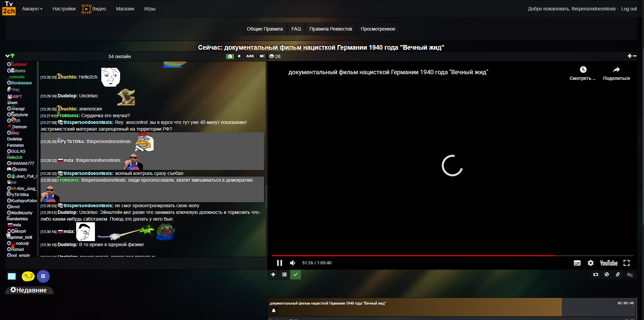The image size is (644, 320).
Task: Open the Игры menu item
Action: point(150,9)
